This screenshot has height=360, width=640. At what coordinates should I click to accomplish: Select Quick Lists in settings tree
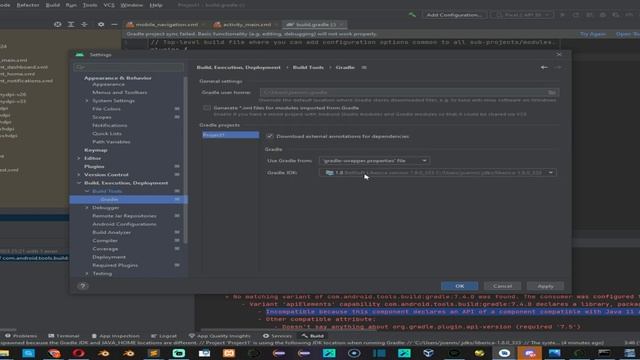coord(107,133)
